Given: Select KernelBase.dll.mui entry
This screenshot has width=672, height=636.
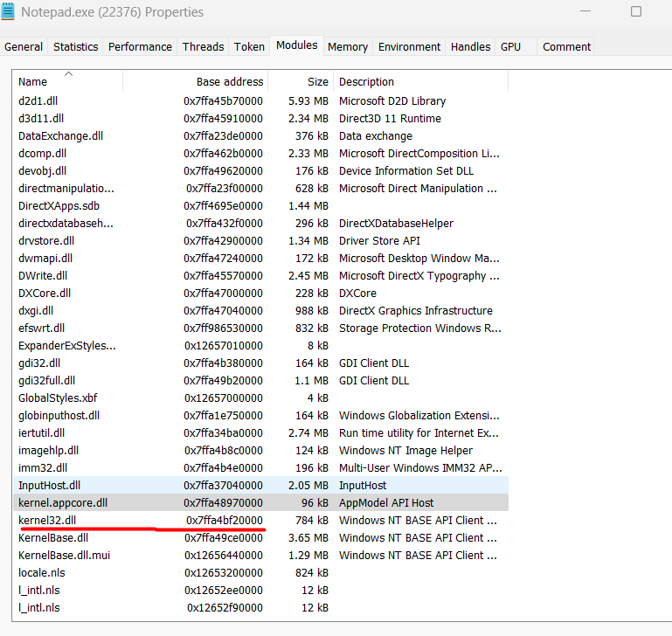Looking at the screenshot, I should pos(261,556).
